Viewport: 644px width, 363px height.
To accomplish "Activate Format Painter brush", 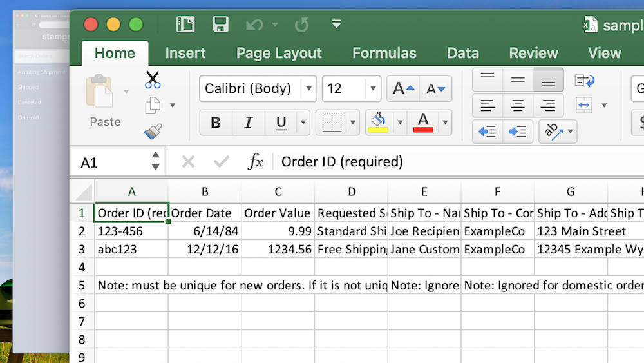I will click(153, 132).
